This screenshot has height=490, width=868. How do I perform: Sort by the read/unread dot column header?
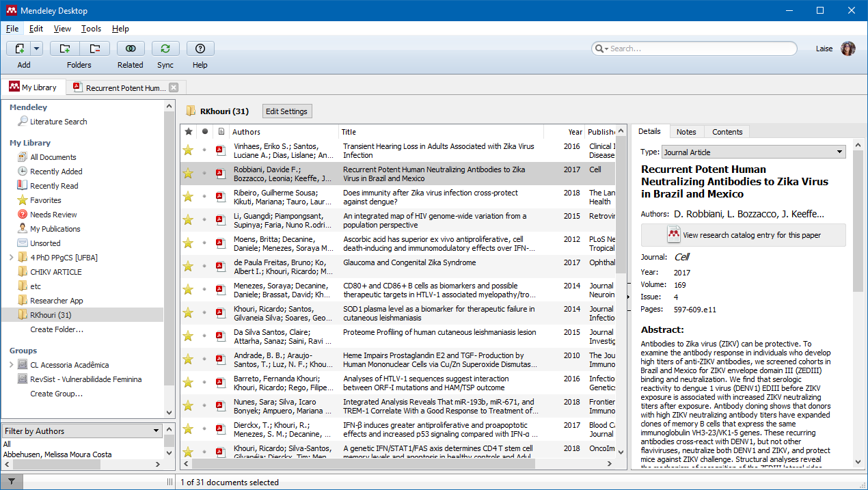coord(204,132)
